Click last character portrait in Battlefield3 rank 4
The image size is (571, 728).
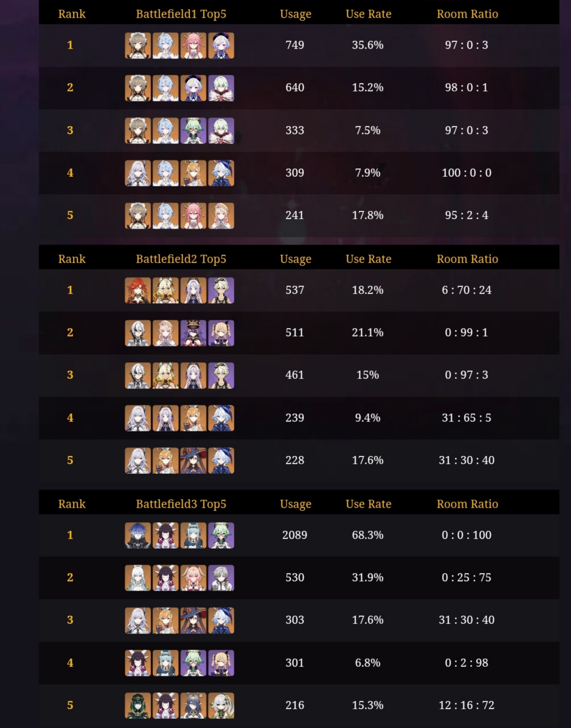[x=221, y=663]
